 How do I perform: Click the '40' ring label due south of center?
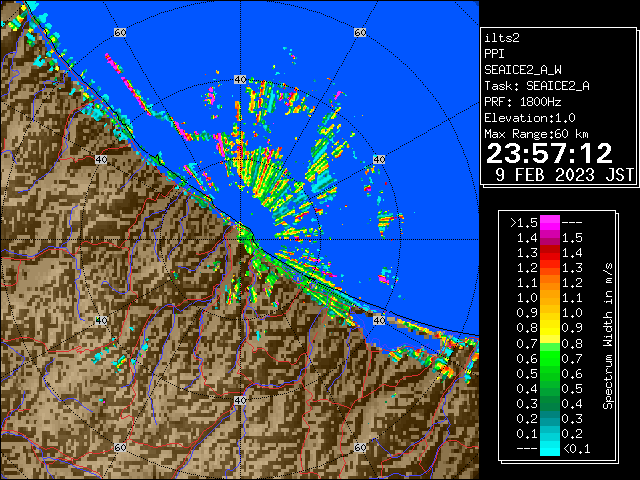coord(240,400)
